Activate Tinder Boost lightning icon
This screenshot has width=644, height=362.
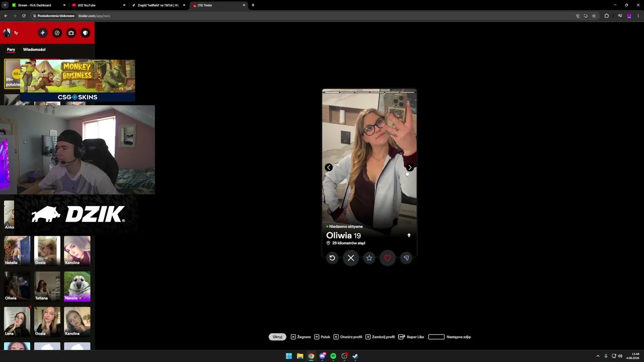tap(43, 33)
